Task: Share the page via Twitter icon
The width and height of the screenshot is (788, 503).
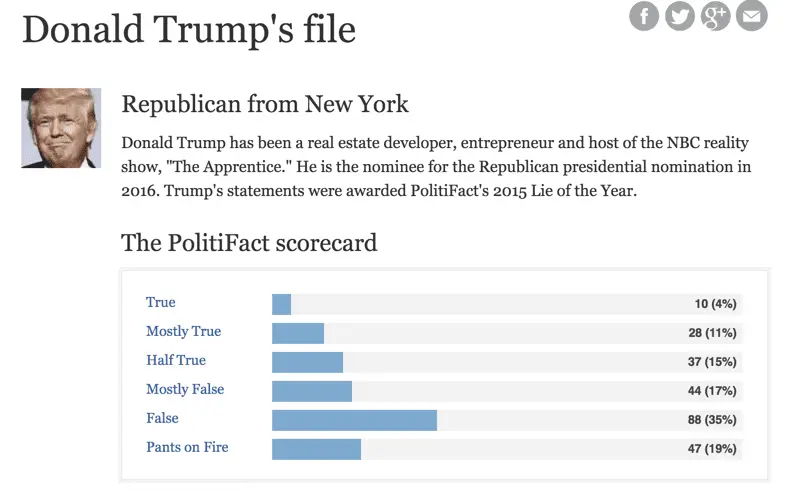Action: click(x=680, y=15)
